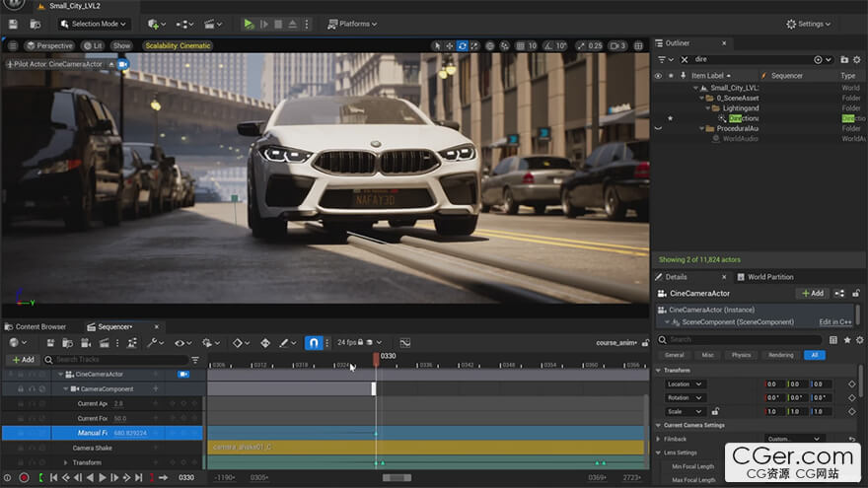
Task: Open the Sequencer curve editor icon
Action: (404, 343)
